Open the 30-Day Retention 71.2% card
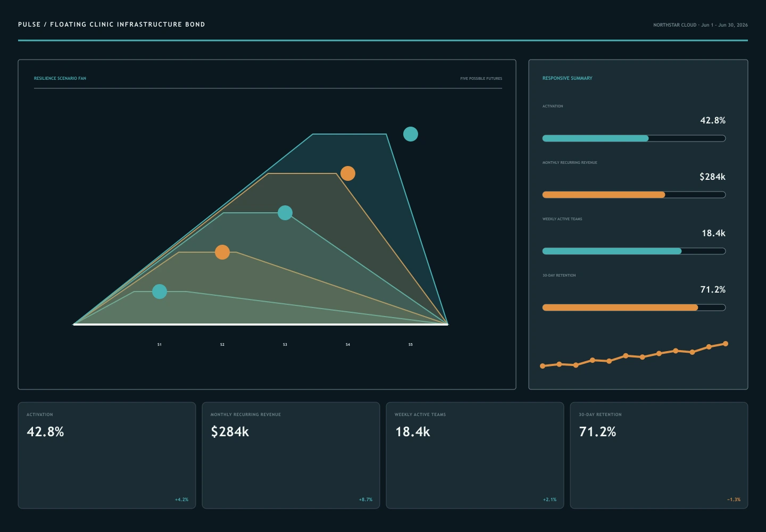Viewport: 766px width, 532px height. tap(659, 455)
